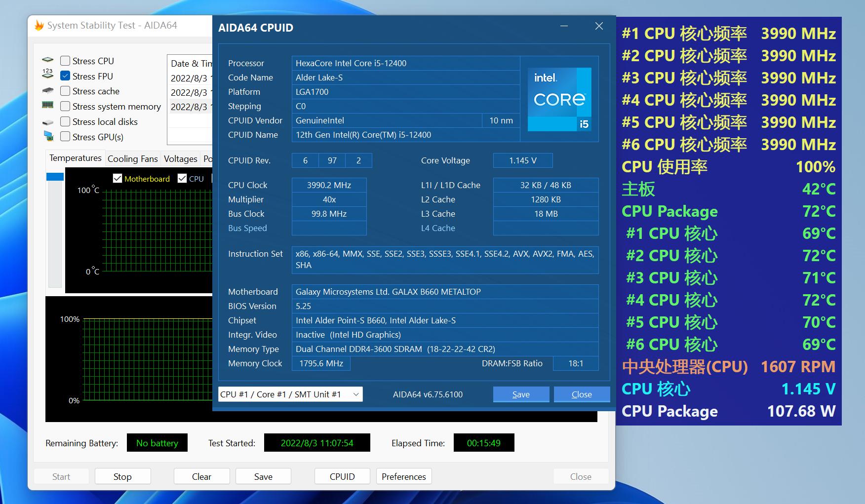Click the CPU chip icon beside Stress CPU

click(x=48, y=60)
